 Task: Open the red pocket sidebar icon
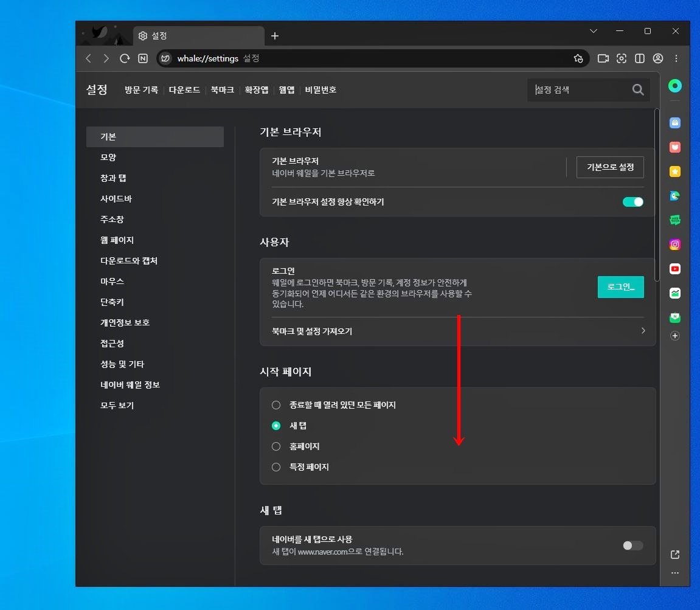(x=675, y=147)
